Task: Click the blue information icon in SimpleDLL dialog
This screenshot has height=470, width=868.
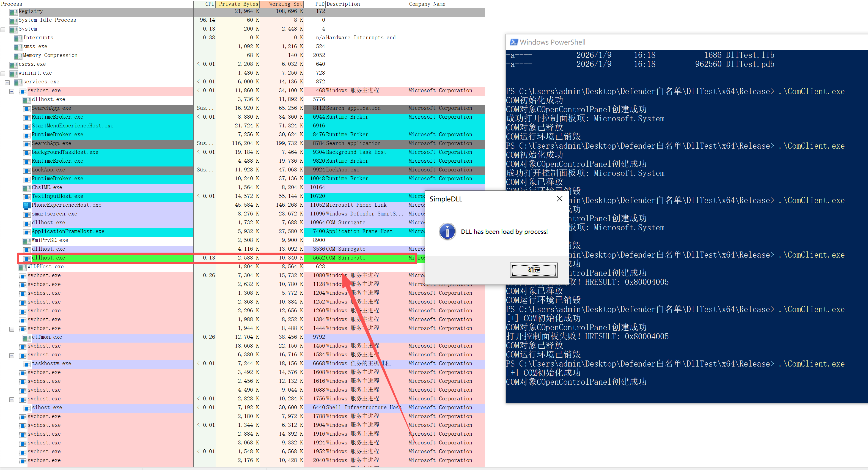Action: 447,231
